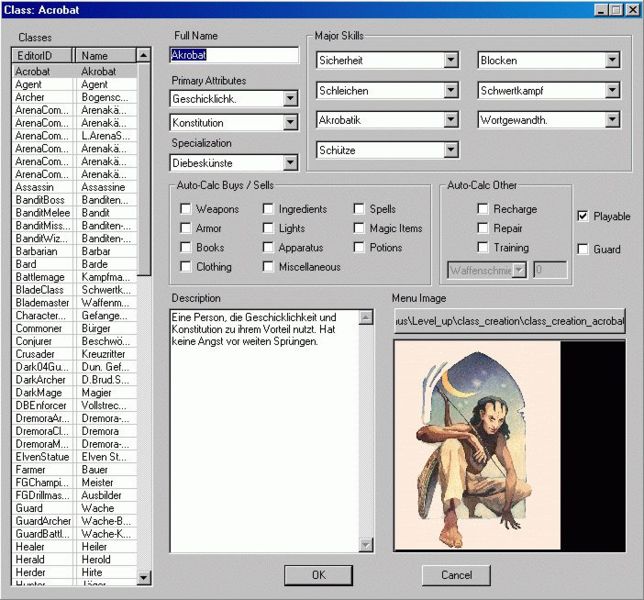Tick the Magic Items checkbox
This screenshot has height=600, width=644.
pos(359,228)
